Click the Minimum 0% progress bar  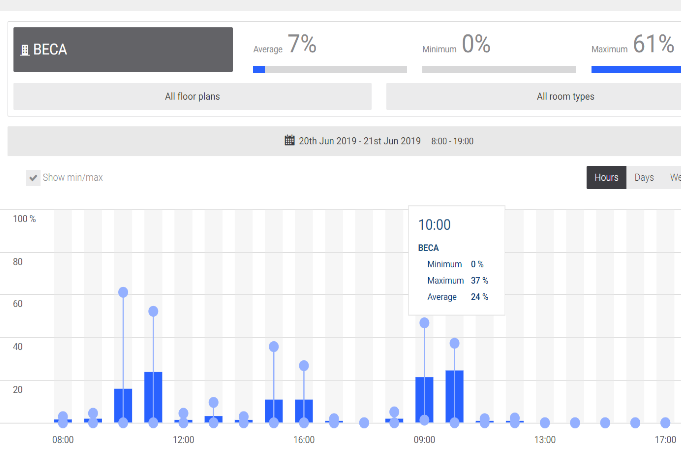[x=498, y=70]
